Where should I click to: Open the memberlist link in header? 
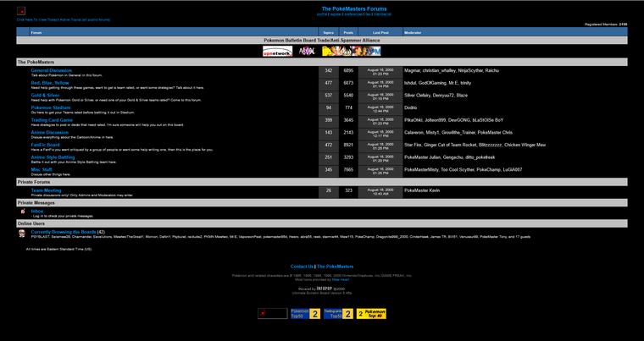(382, 14)
